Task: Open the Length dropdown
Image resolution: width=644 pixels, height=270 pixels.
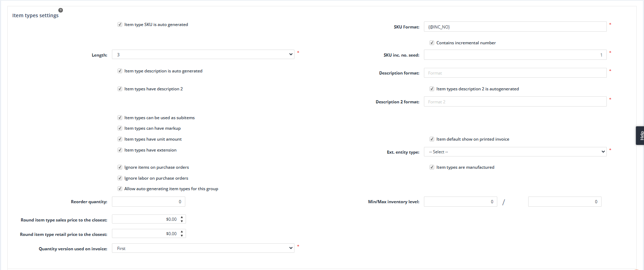Action: coord(203,54)
